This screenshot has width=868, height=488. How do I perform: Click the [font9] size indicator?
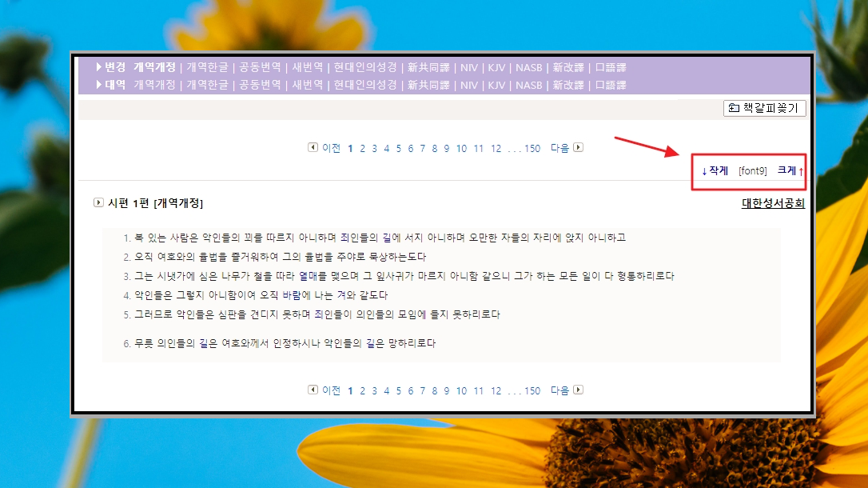753,170
